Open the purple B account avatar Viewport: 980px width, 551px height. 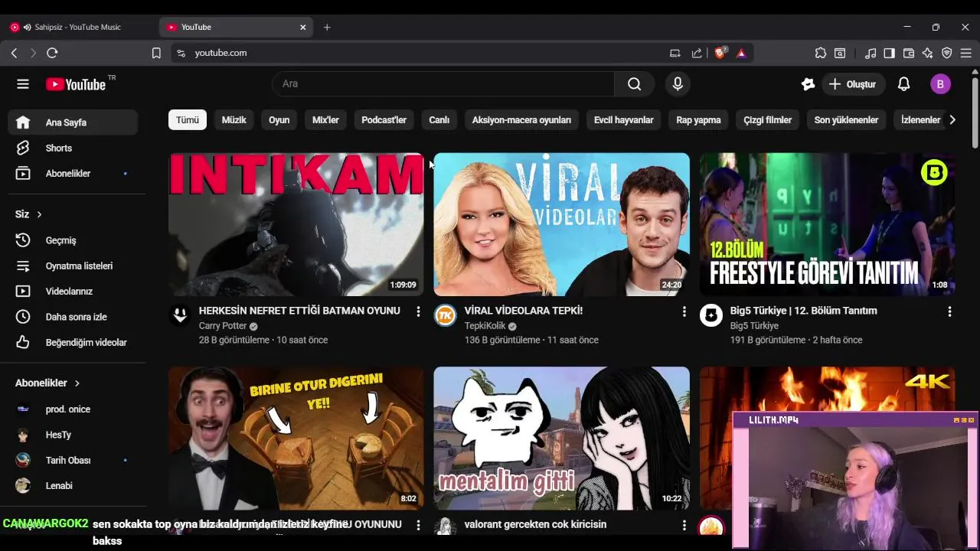pos(940,84)
